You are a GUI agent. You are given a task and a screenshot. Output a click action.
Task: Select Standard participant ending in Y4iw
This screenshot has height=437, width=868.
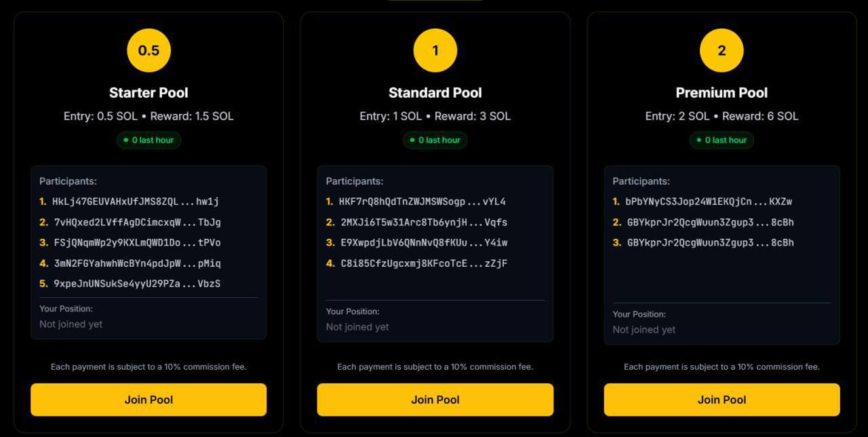[x=423, y=243]
